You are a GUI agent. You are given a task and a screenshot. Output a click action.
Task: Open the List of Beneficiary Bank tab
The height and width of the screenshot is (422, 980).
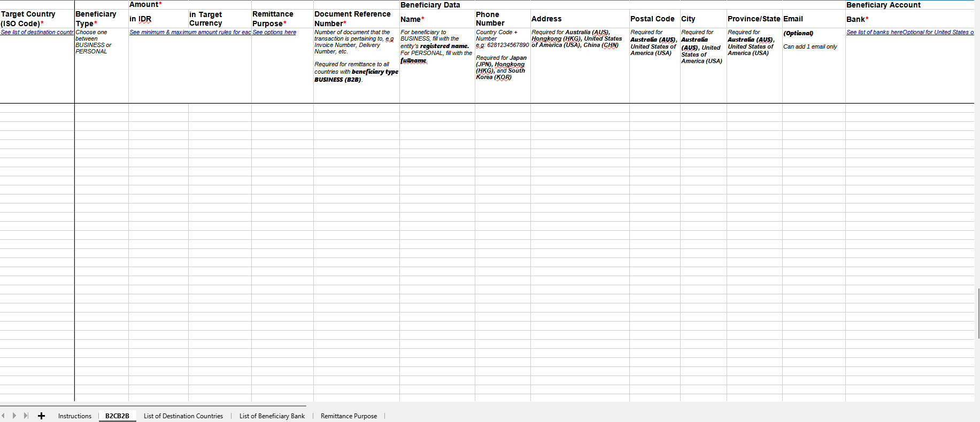tap(272, 416)
